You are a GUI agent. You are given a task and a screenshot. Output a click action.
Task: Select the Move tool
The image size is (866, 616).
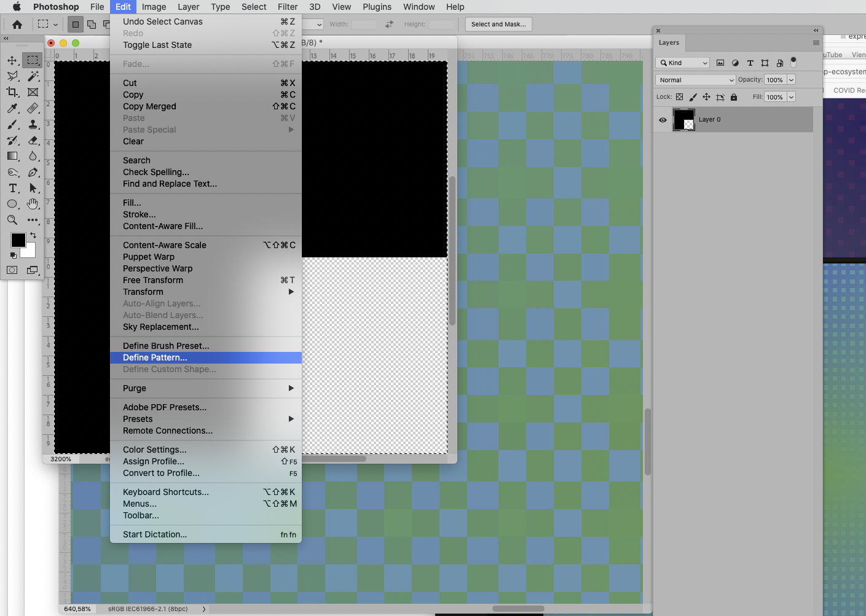coord(12,61)
